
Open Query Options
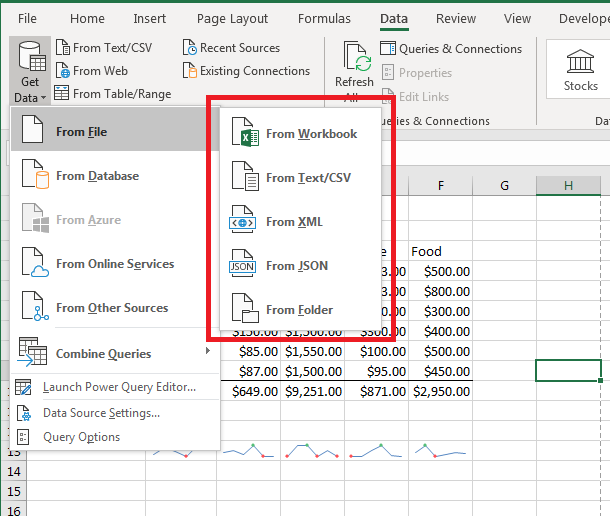coord(115,437)
